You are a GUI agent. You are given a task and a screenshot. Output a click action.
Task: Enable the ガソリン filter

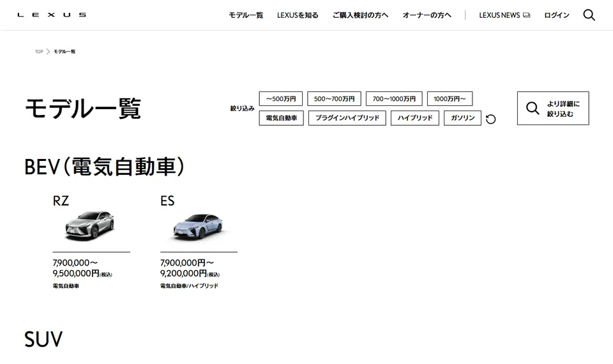coord(462,118)
